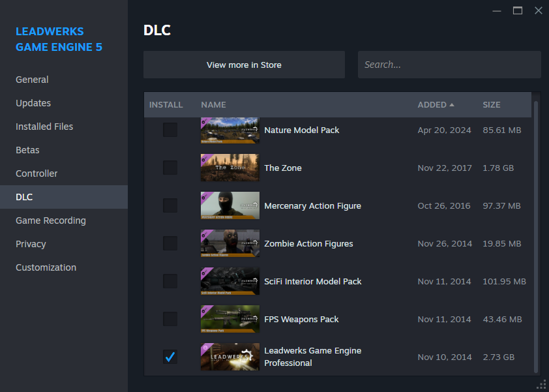Click the Leadwerks Game Engine Professional thumbnail
Screen dimensions: 549x392
pos(230,357)
